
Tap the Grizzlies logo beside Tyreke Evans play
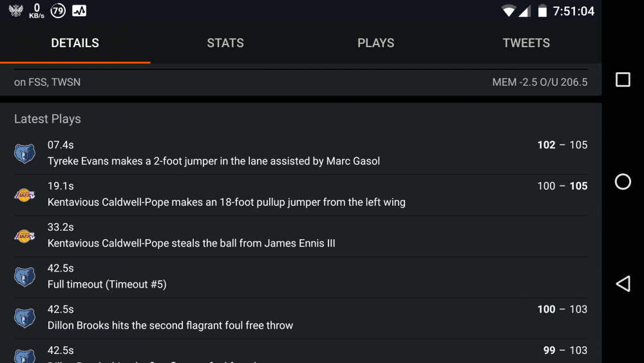tap(24, 153)
